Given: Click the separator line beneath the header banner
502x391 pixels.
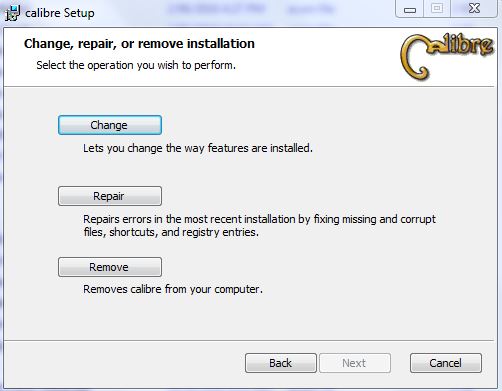Looking at the screenshot, I should click(x=249, y=87).
